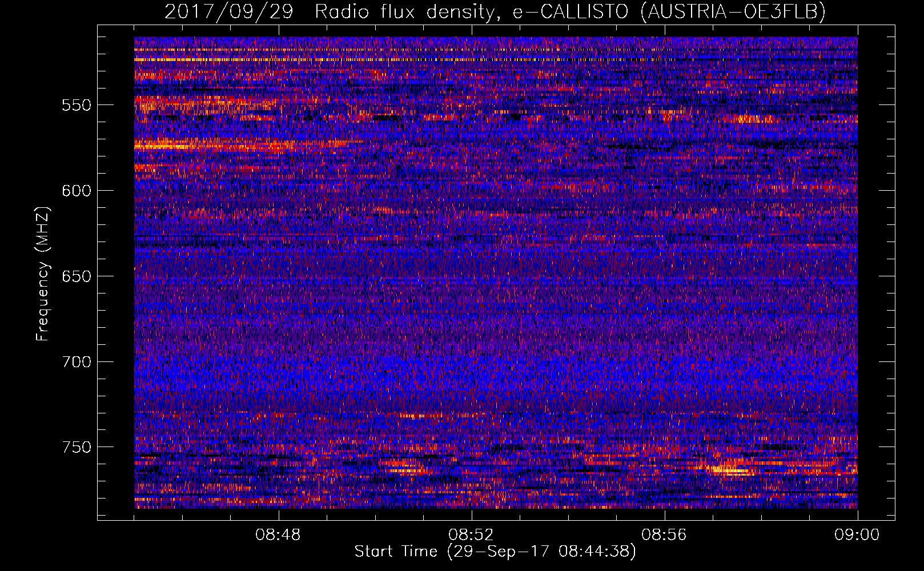The image size is (924, 571).
Task: Click the plot title text at the top
Action: [x=495, y=11]
